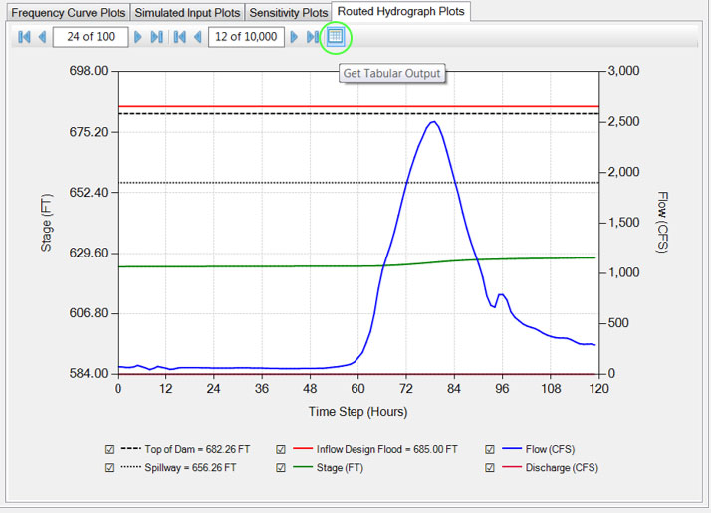Uncheck the Top of Dam legend checkbox
711x513 pixels.
(x=109, y=449)
